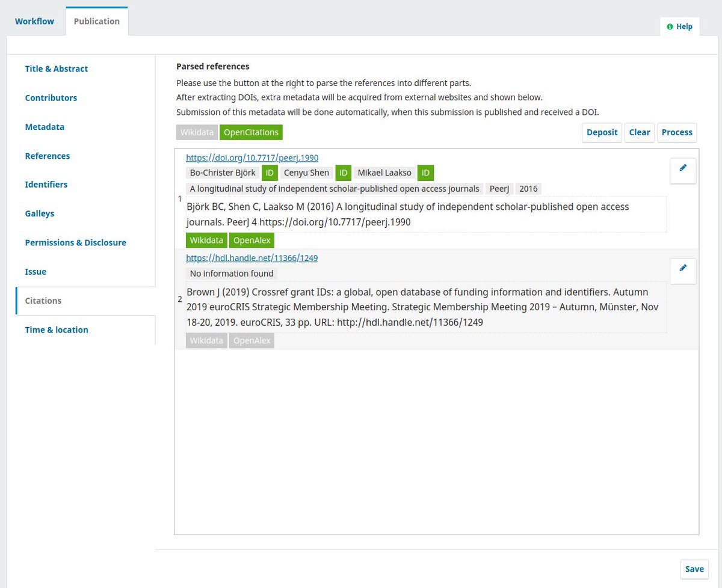Open Permissions & Disclosure section
Screen dimensions: 722x588
[x=76, y=243]
